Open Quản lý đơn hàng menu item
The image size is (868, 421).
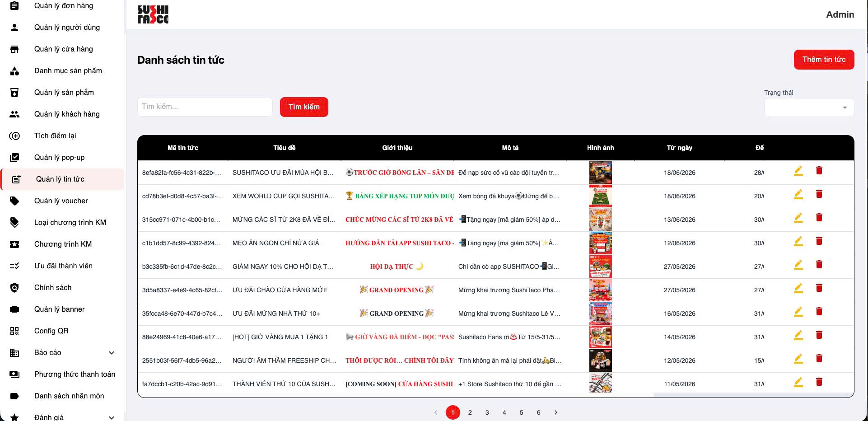tap(62, 5)
